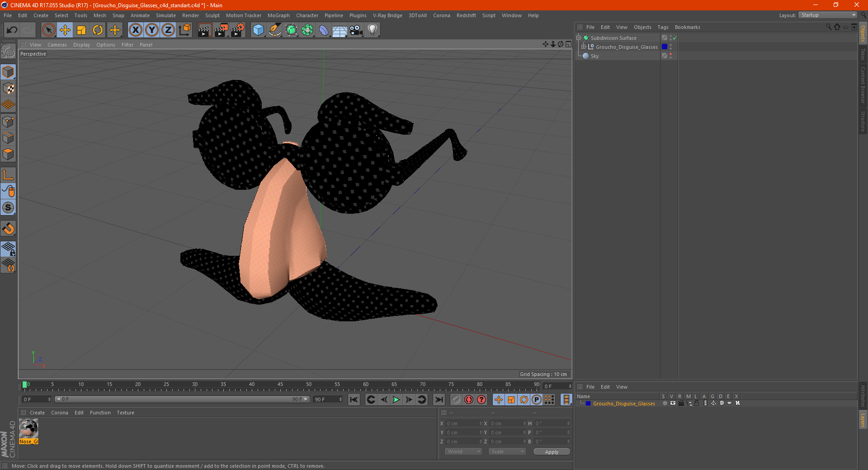Add a Cube primitive object
This screenshot has height=470, width=868.
click(258, 30)
